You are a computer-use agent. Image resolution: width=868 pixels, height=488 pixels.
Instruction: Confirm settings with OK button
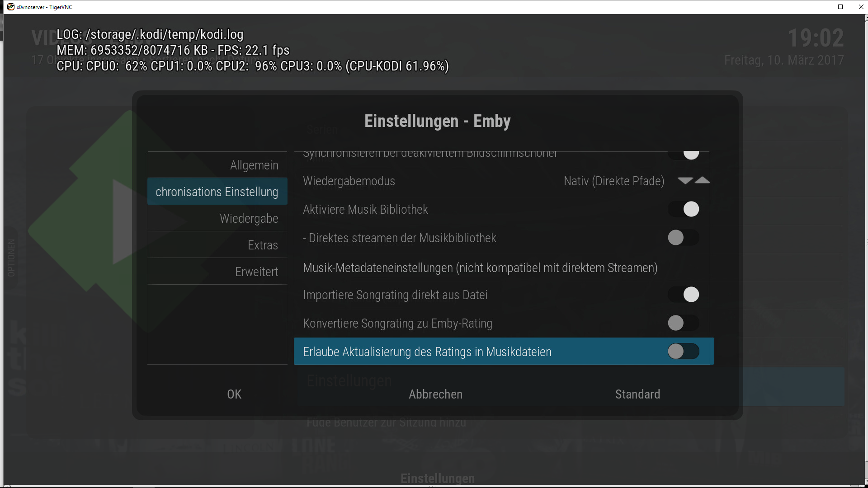234,394
